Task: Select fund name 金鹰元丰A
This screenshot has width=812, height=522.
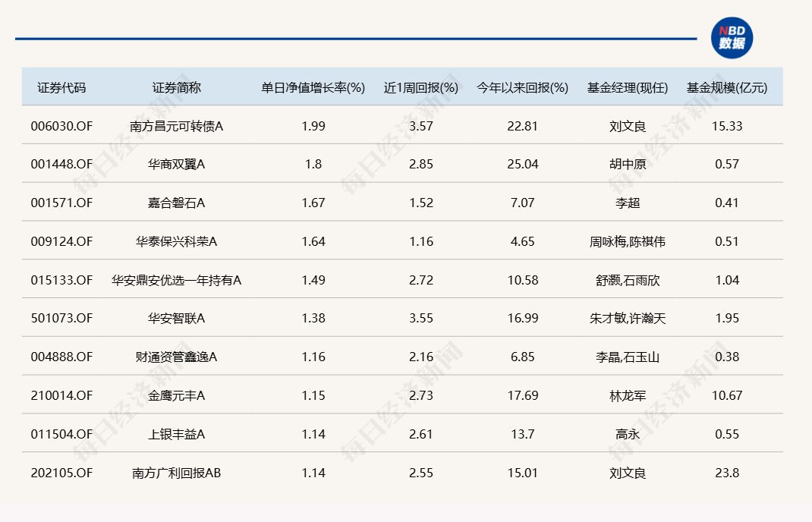Action: click(x=176, y=395)
